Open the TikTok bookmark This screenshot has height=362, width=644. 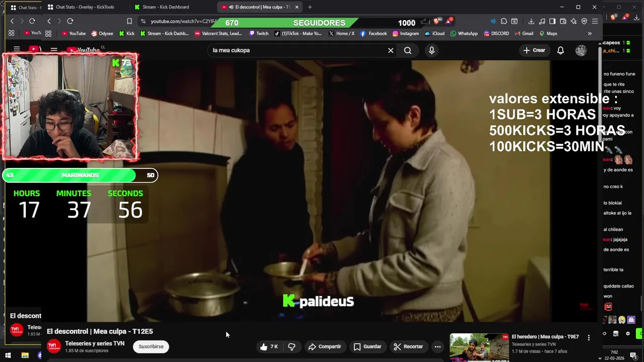(x=298, y=34)
